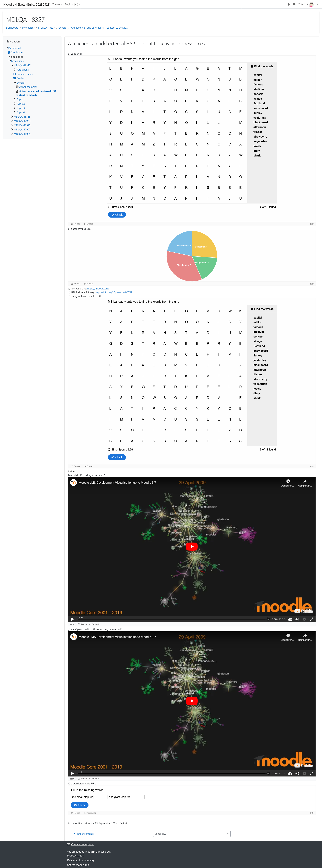Image resolution: width=322 pixels, height=868 pixels.
Task: Click the H5P logo under the pie chart
Action: click(x=312, y=284)
